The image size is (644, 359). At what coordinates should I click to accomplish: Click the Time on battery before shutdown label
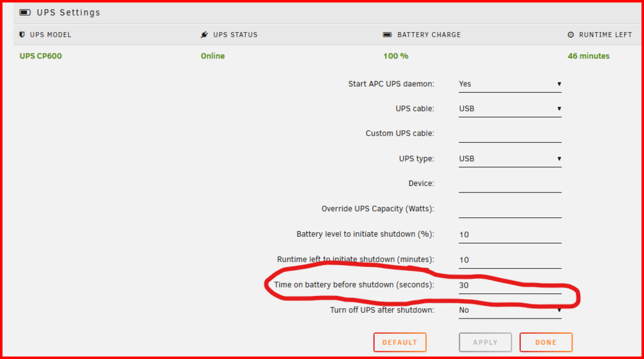[x=354, y=285]
